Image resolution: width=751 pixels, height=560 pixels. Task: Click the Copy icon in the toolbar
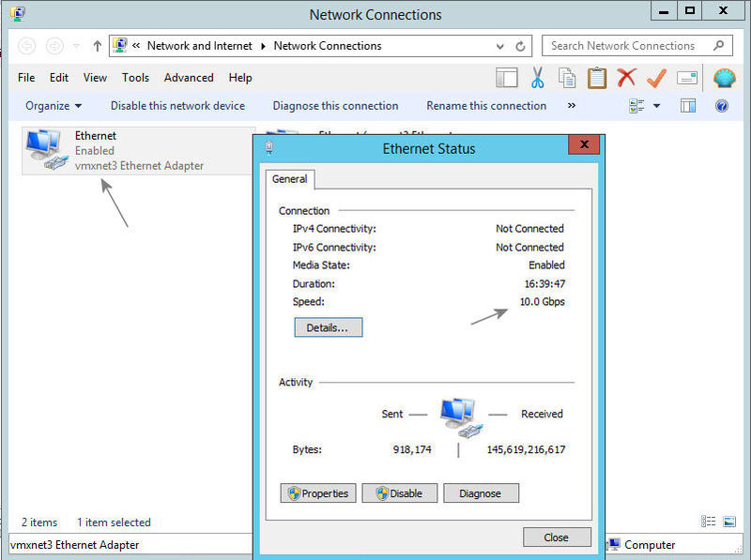click(567, 77)
